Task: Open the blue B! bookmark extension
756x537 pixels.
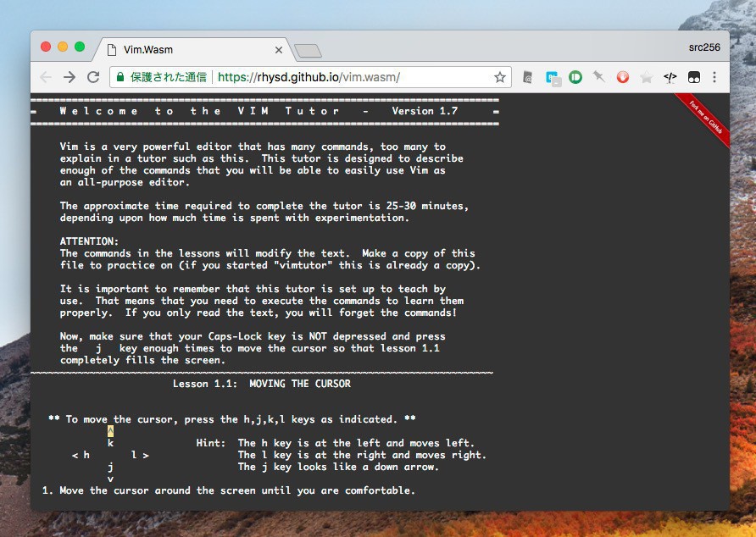Action: coord(552,78)
